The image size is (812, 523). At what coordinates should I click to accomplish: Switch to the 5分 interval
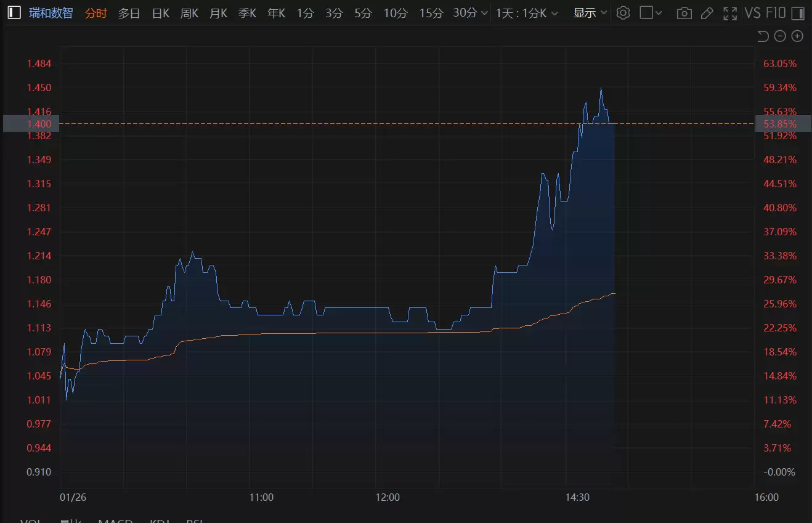tap(363, 13)
